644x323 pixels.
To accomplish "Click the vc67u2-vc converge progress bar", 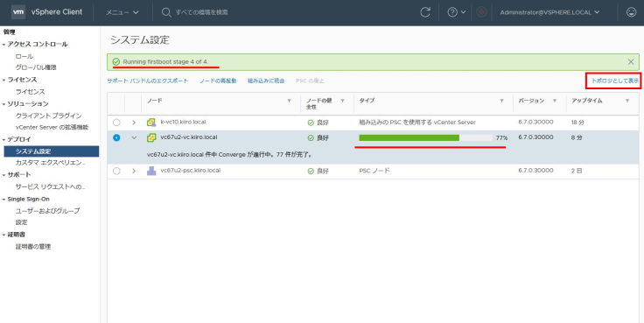I will [425, 138].
